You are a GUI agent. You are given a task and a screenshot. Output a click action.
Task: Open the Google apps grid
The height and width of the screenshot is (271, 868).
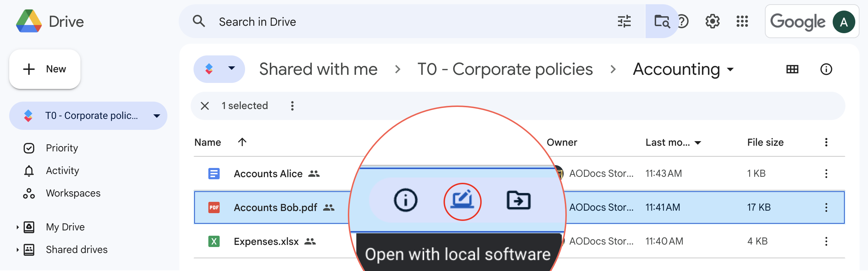click(x=742, y=22)
